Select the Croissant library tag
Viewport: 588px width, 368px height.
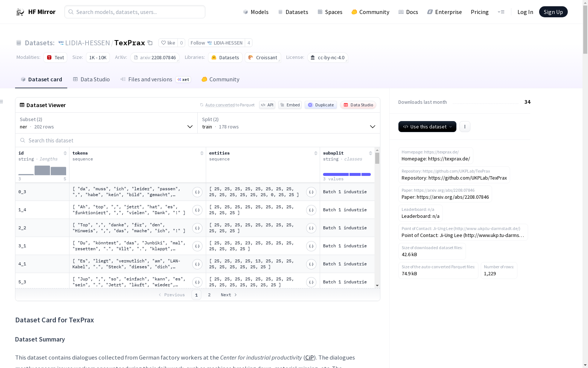coord(263,57)
